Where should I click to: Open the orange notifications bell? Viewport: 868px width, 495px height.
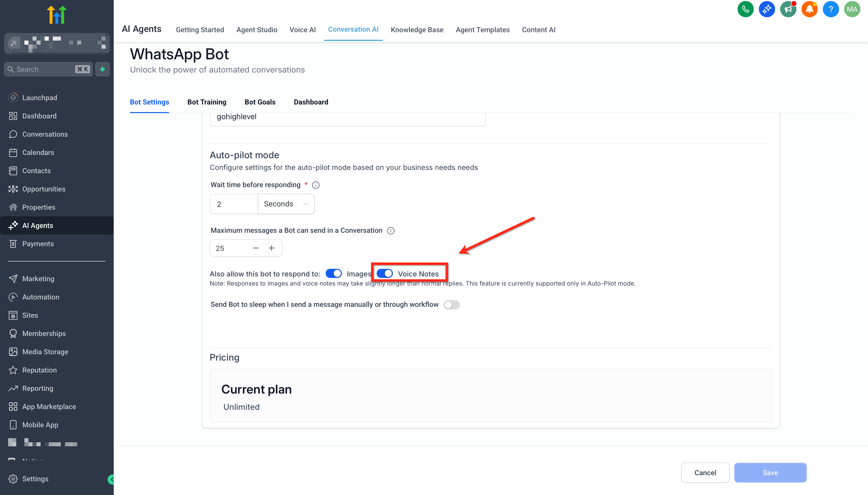(x=809, y=9)
